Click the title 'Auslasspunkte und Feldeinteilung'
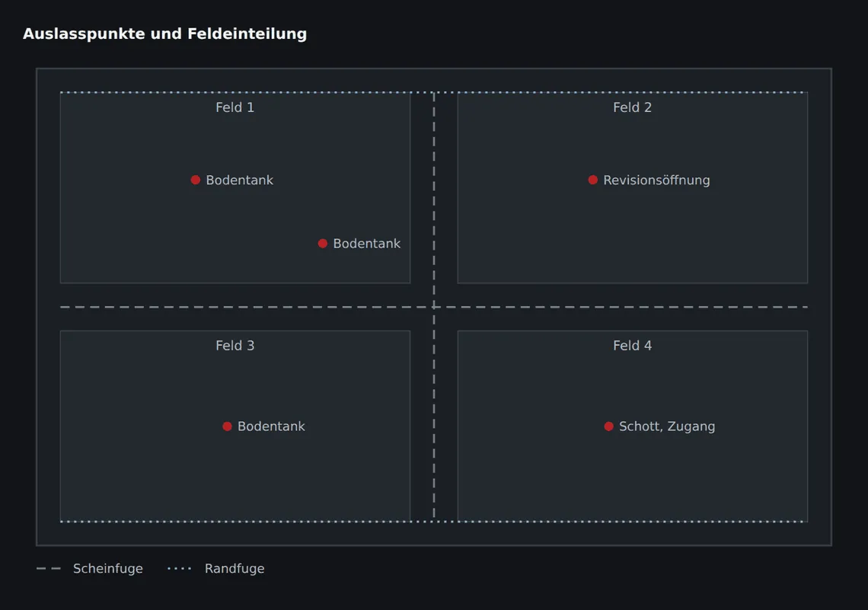 click(165, 34)
